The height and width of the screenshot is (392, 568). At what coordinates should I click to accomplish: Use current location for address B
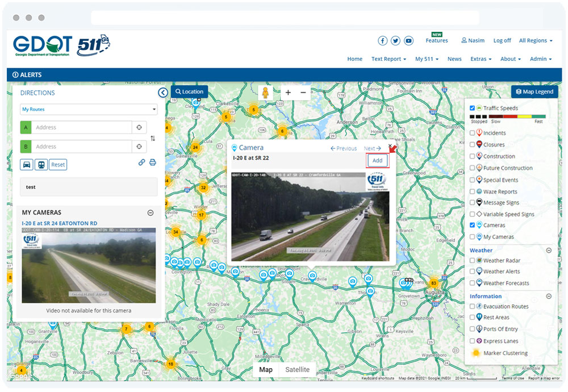point(139,147)
